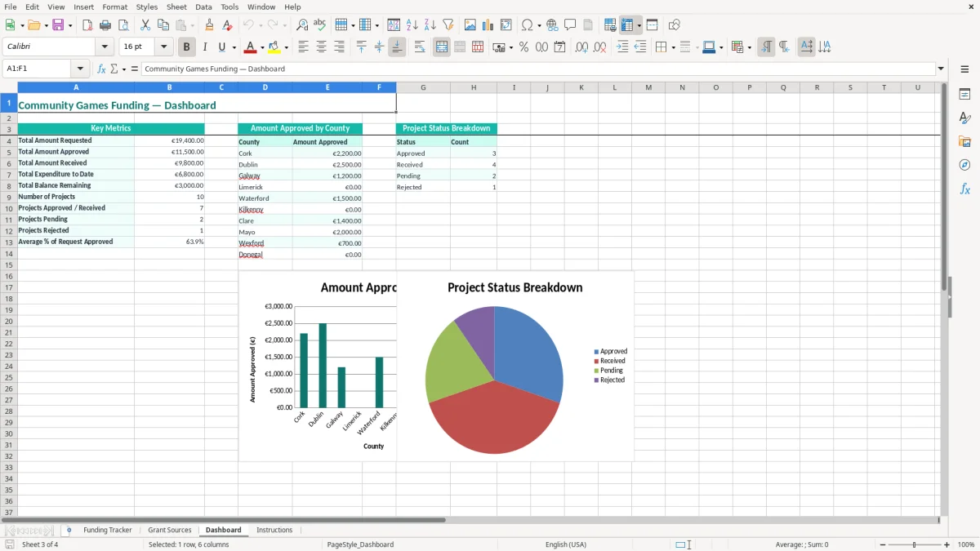Open Find & Replace

(x=302, y=25)
